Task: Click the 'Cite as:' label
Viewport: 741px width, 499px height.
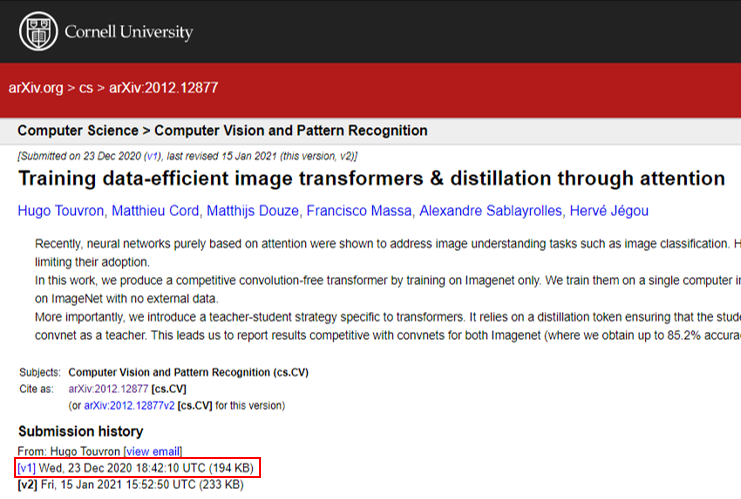Action: (x=36, y=389)
